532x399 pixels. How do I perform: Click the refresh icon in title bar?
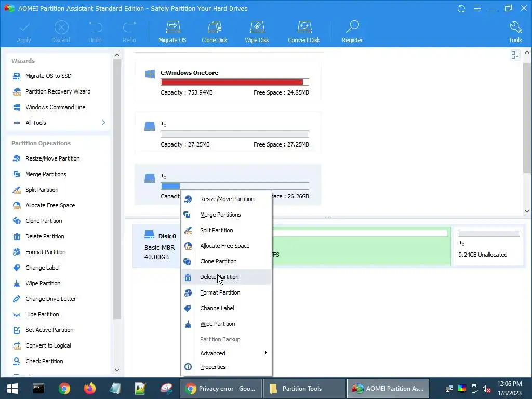point(461,8)
